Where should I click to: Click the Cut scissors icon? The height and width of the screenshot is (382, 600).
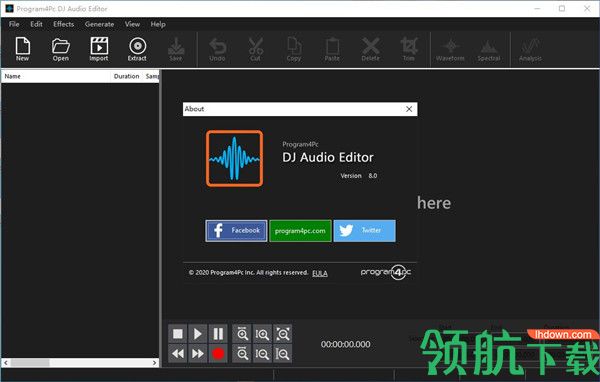tap(255, 49)
